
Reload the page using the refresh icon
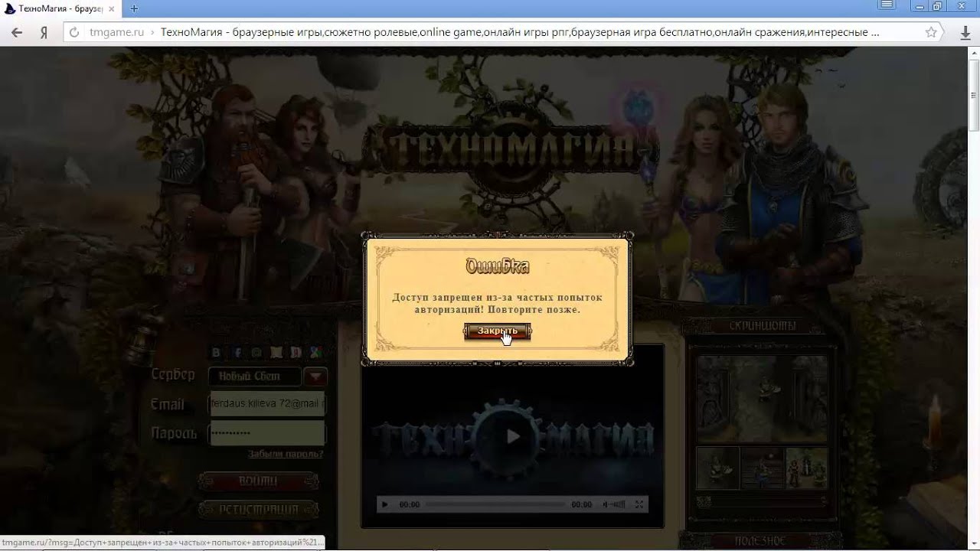pos(74,32)
